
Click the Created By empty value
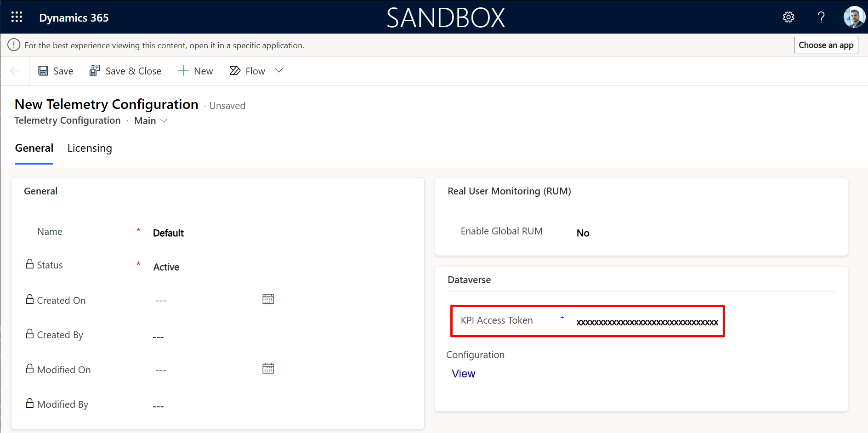pos(158,337)
